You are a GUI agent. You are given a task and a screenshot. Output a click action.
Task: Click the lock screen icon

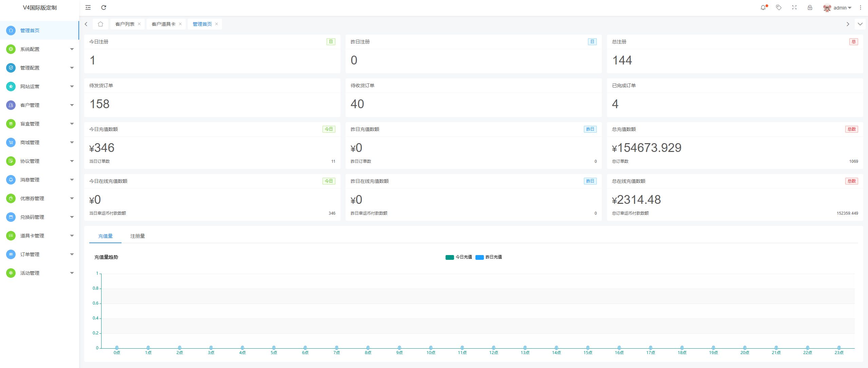[x=810, y=7]
